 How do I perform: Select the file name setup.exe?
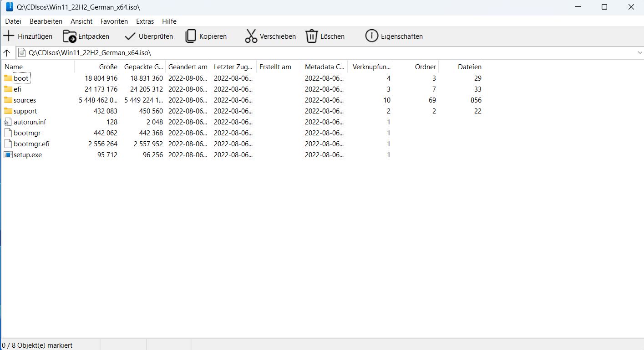click(28, 154)
